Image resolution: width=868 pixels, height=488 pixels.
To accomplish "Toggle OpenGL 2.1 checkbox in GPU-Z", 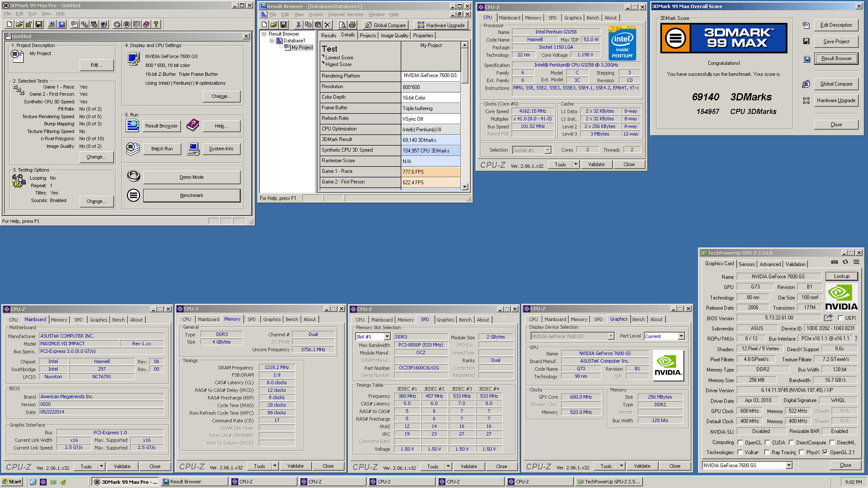I will click(x=825, y=452).
